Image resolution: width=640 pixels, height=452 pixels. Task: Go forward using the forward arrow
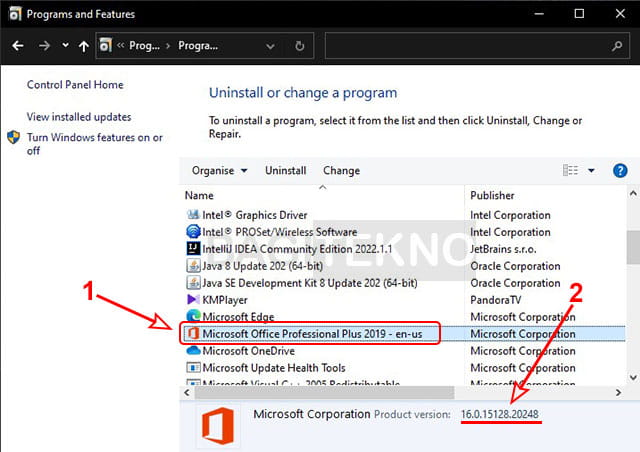click(x=44, y=45)
